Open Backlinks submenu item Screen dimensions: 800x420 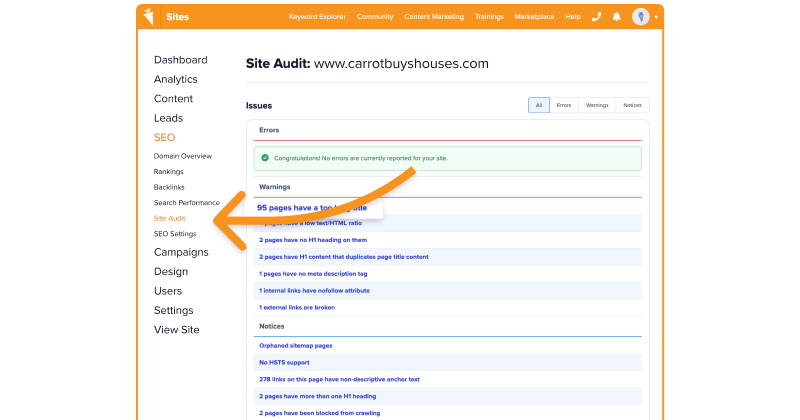click(169, 187)
